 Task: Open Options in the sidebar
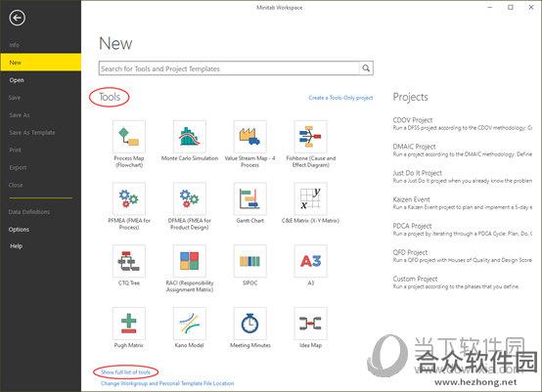click(19, 230)
